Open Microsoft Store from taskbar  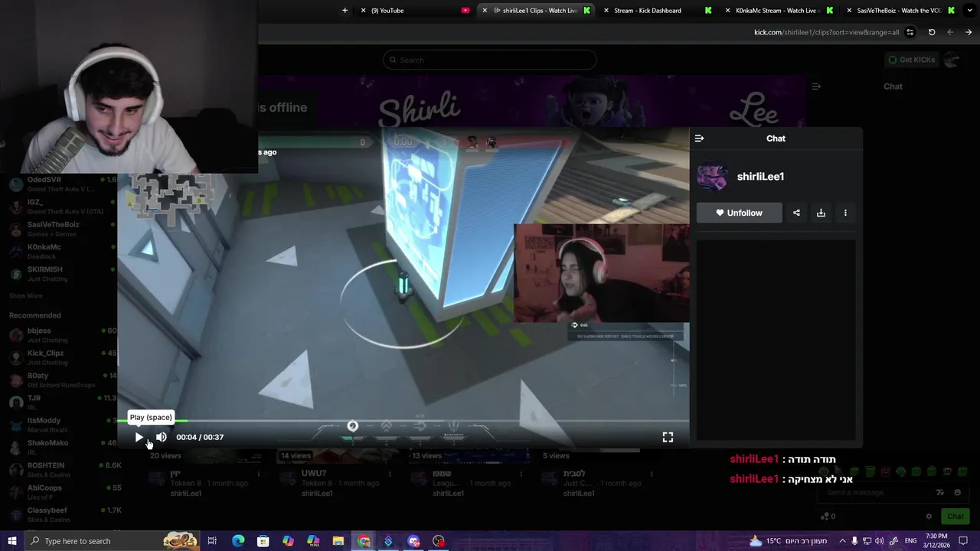tap(263, 541)
